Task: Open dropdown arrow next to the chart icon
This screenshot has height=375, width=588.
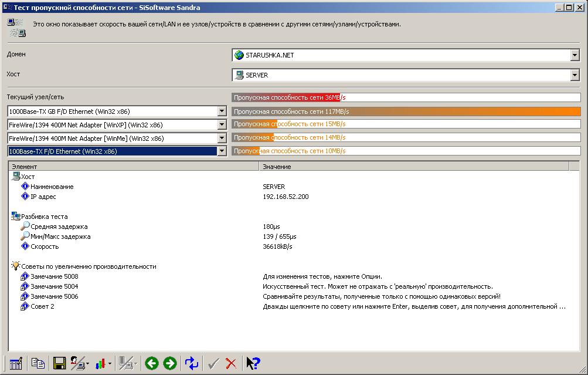Action: 110,364
